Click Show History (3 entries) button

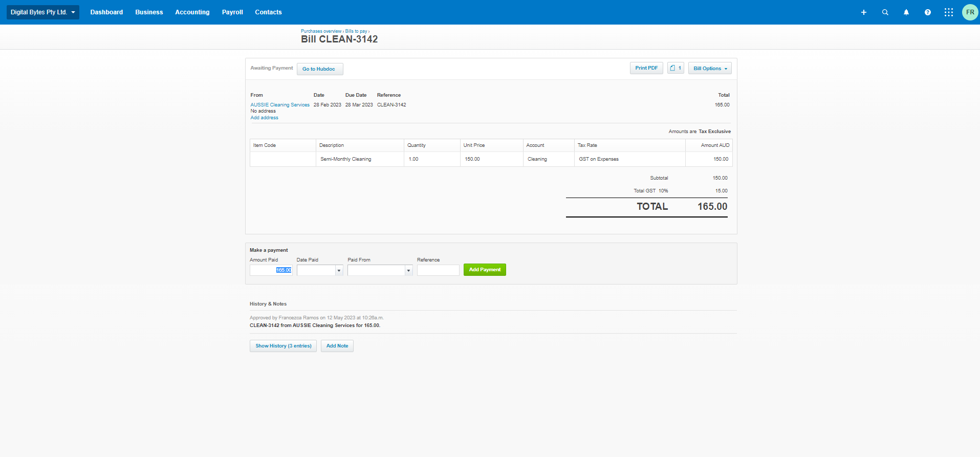pos(283,346)
